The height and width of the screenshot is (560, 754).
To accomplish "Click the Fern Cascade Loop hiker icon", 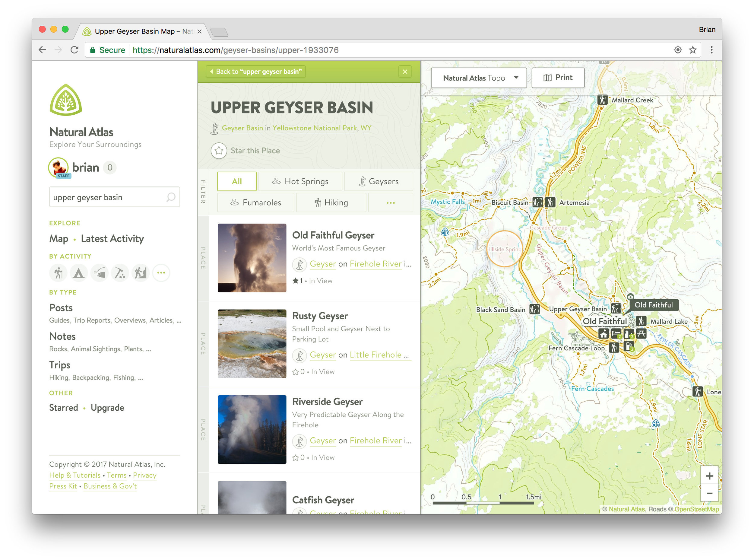I will (x=614, y=348).
